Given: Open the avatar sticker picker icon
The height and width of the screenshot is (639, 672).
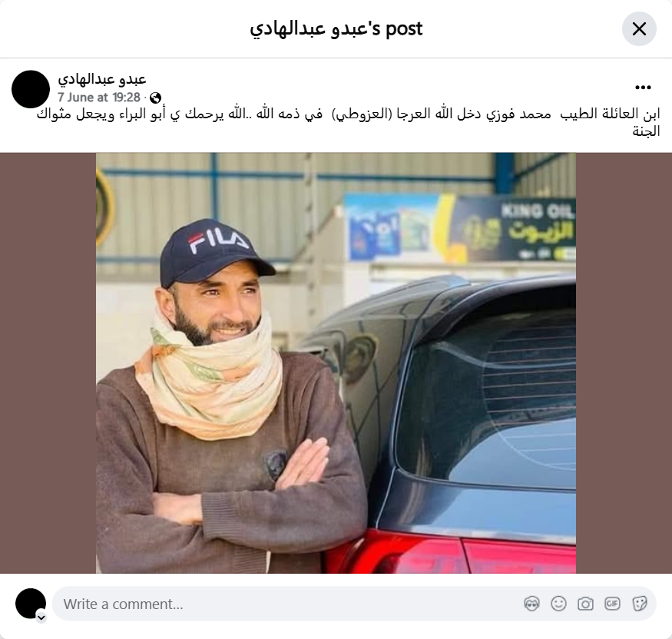Looking at the screenshot, I should coord(531,604).
